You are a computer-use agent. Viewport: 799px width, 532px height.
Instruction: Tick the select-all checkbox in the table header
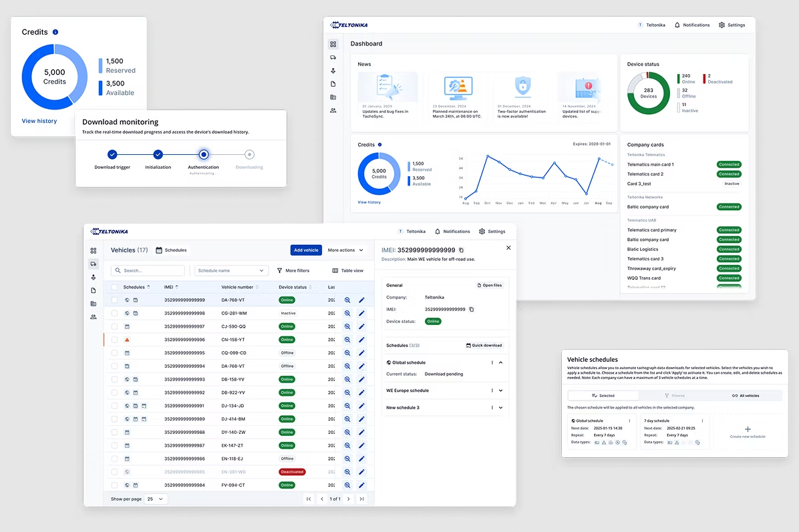[114, 287]
